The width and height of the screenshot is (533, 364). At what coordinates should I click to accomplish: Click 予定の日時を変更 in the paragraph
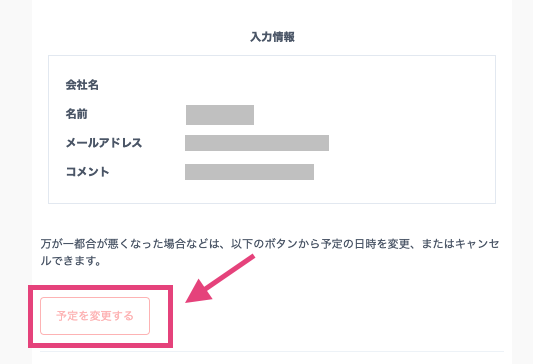click(365, 244)
